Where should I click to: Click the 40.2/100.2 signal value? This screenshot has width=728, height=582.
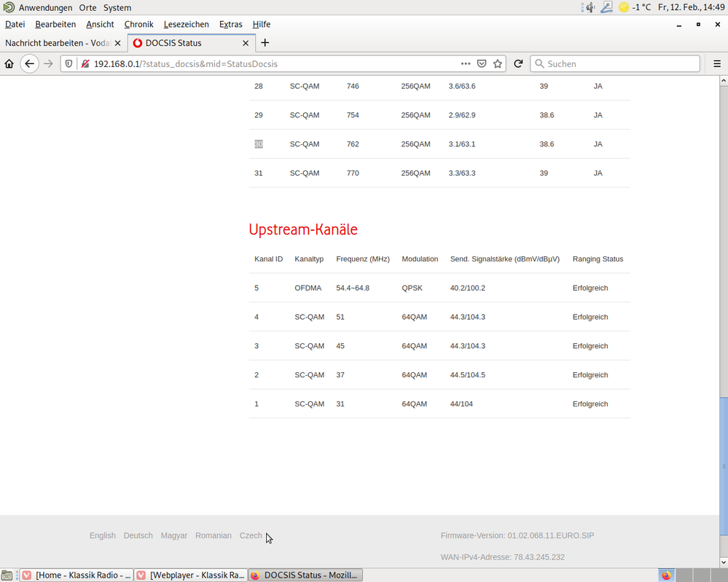(468, 288)
